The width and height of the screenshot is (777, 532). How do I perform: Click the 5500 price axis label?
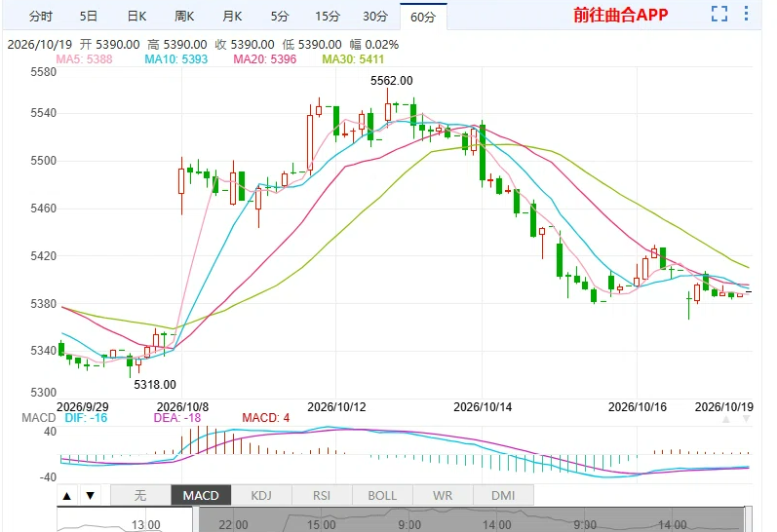[44, 161]
